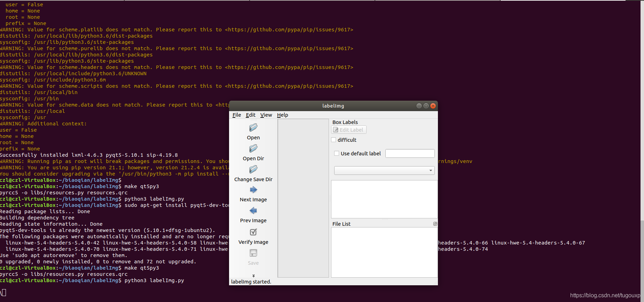The height and width of the screenshot is (302, 644).
Task: Click the Save floppy disk icon
Action: coord(253,253)
